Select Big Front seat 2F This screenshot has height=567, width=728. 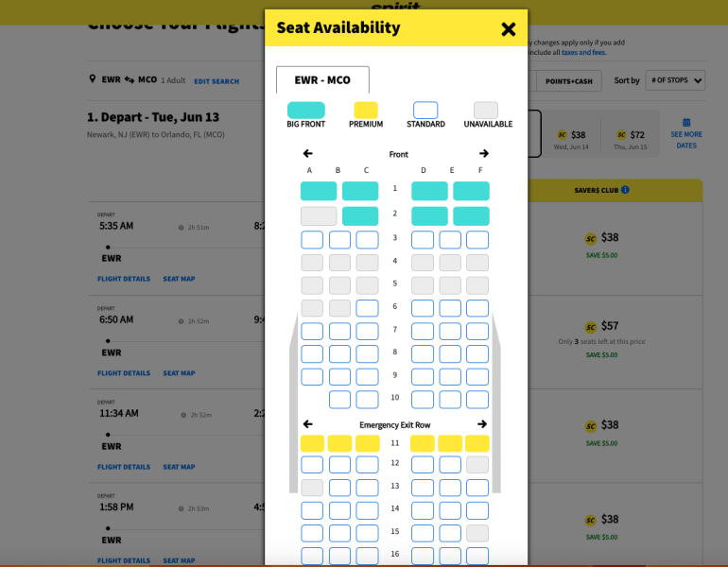point(471,215)
